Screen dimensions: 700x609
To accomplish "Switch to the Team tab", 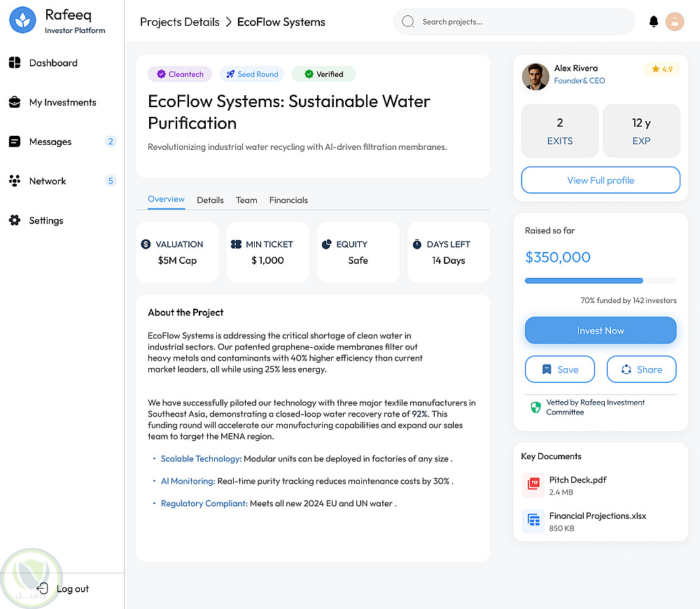I will coord(246,200).
